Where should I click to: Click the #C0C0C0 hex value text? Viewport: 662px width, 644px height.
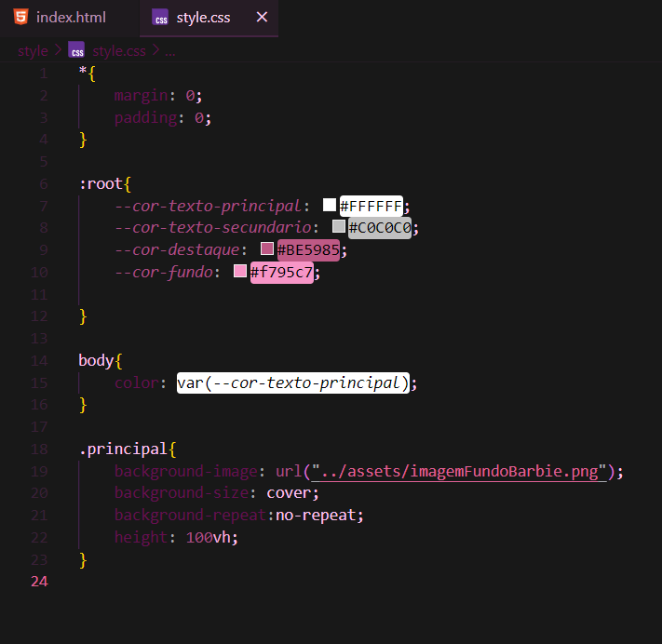[x=380, y=228]
